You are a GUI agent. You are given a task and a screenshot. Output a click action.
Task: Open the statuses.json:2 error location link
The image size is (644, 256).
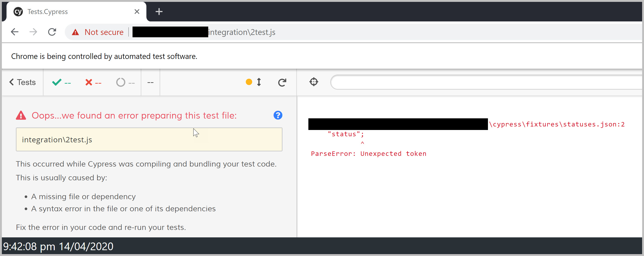pyautogui.click(x=557, y=124)
